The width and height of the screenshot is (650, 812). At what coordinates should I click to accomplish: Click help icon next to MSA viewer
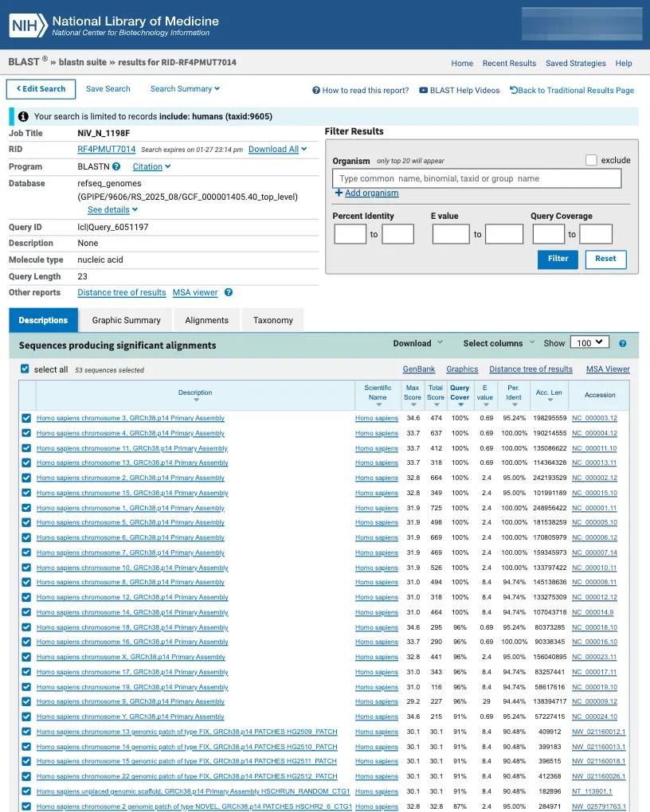tap(229, 293)
